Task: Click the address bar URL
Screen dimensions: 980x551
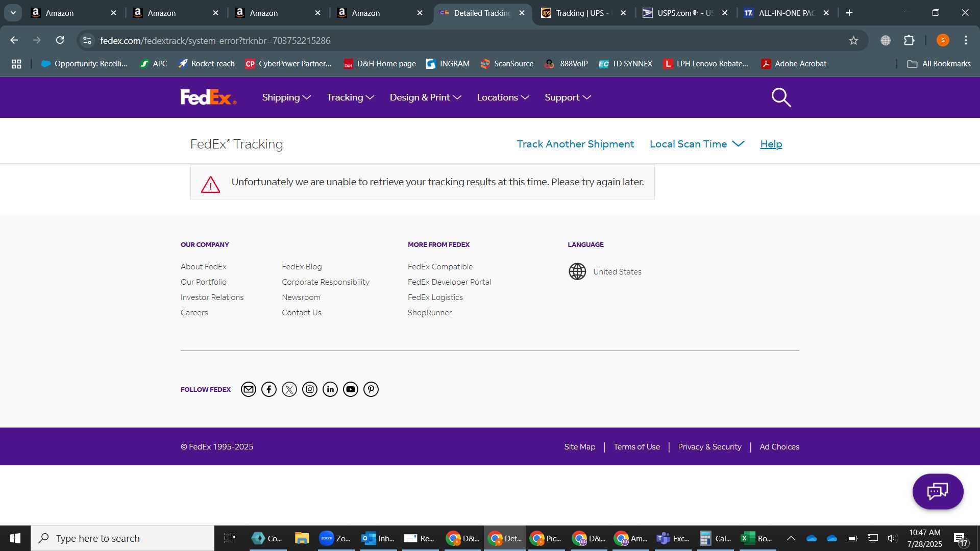Action: point(215,40)
